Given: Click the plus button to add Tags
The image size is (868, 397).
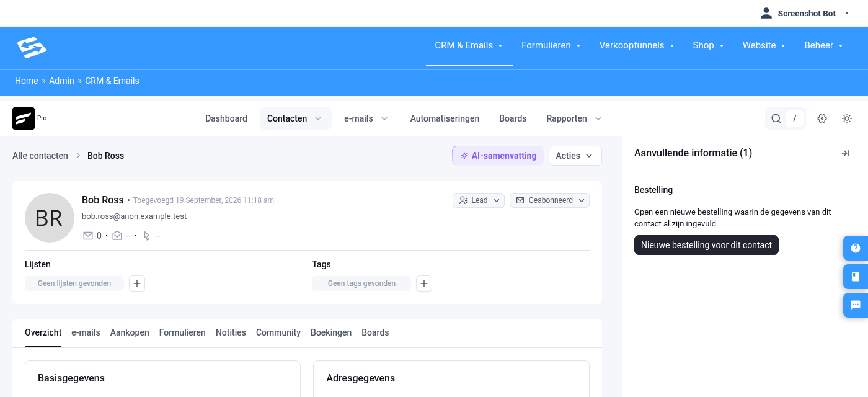Looking at the screenshot, I should pyautogui.click(x=424, y=283).
